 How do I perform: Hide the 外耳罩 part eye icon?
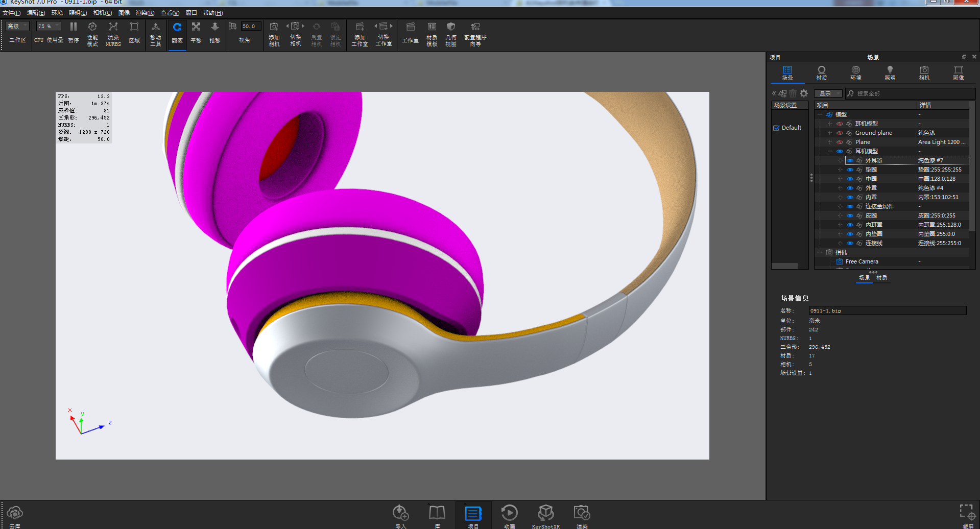[850, 160]
